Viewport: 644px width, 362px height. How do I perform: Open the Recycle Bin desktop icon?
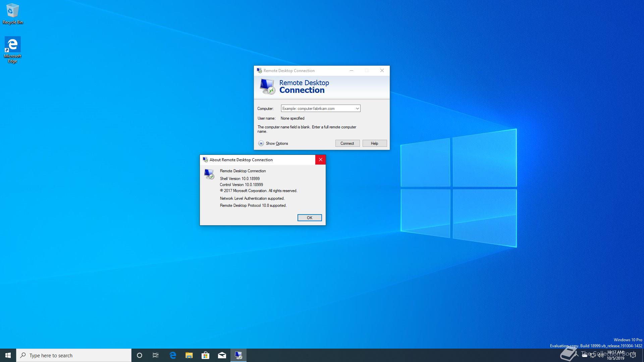tap(13, 14)
